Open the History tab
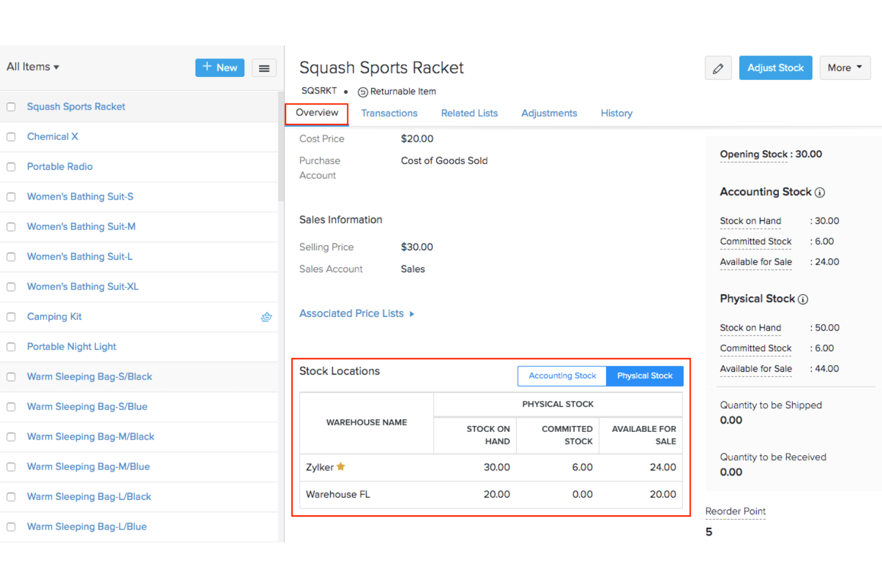This screenshot has width=882, height=588. 616,113
